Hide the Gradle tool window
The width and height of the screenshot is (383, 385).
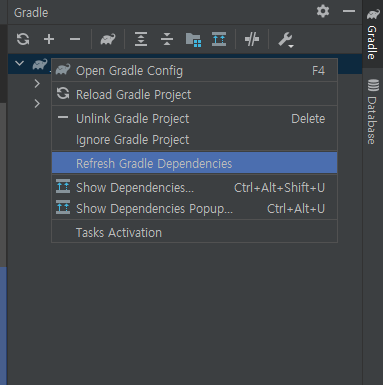click(x=349, y=11)
